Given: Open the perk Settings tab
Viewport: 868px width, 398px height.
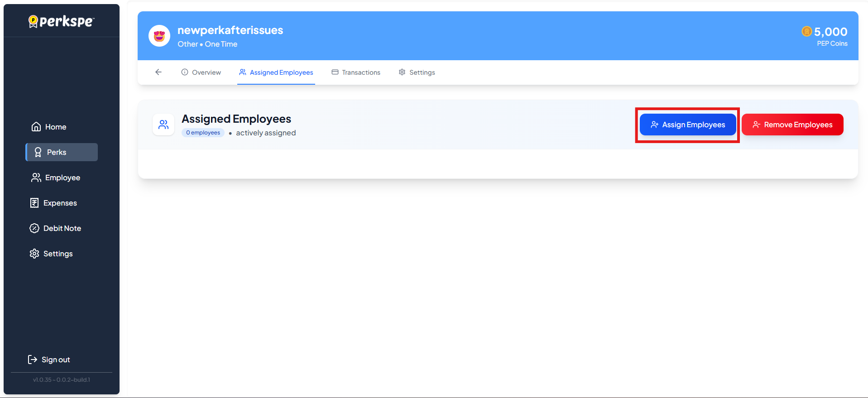Looking at the screenshot, I should [x=417, y=72].
